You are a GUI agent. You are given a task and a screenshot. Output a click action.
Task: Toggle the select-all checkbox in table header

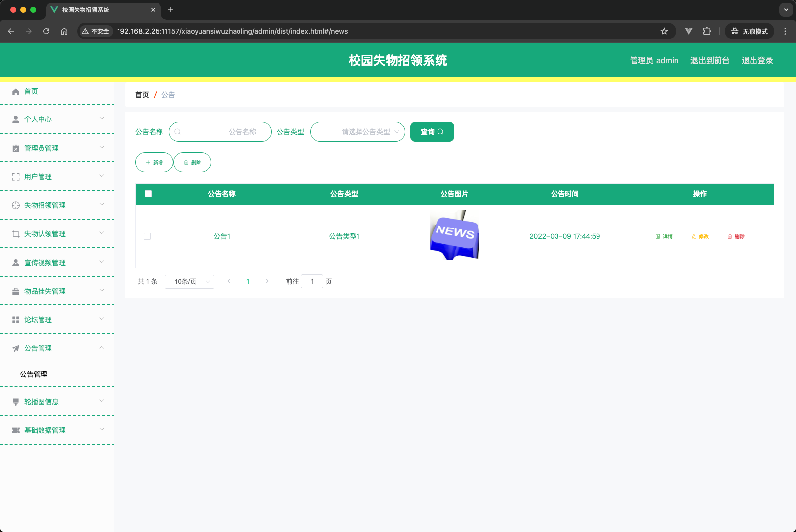click(148, 194)
